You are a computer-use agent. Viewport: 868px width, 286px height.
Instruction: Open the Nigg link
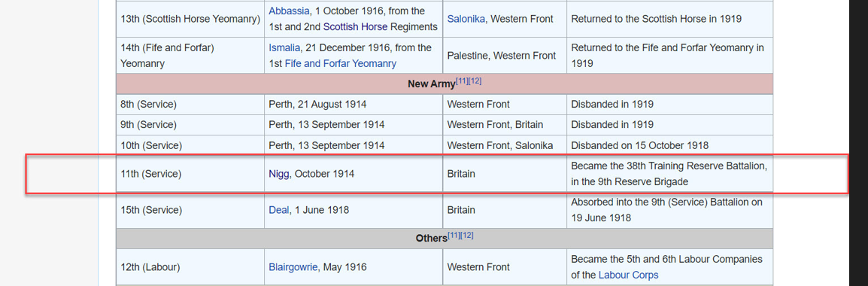pos(279,174)
